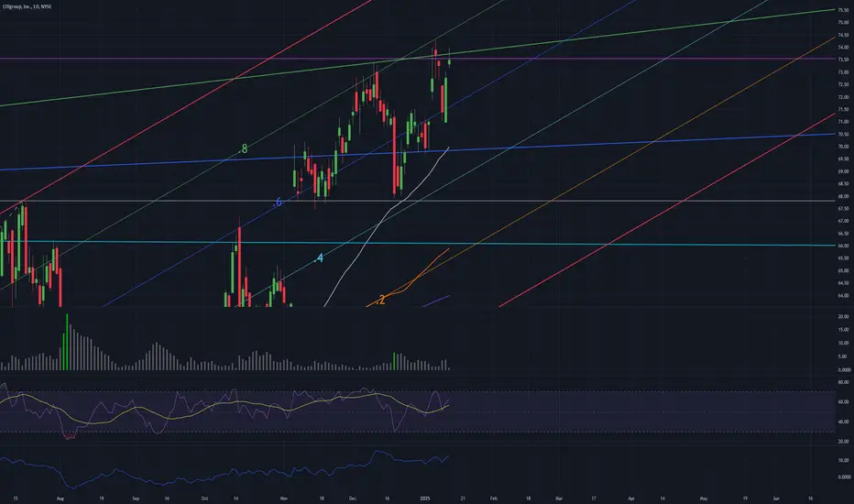Select the blue .6 channel label
Screen dimensions: 854x504
coord(278,203)
